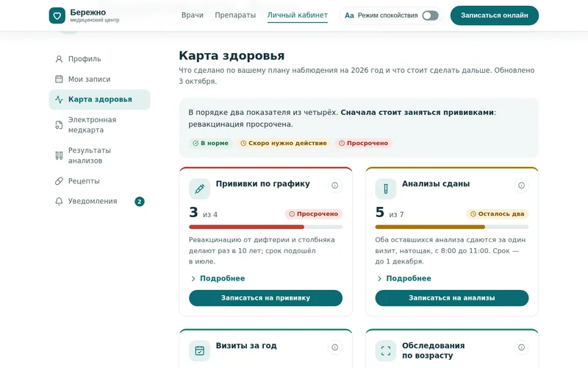Click the Просрочено legend chip in summary

[x=363, y=143]
